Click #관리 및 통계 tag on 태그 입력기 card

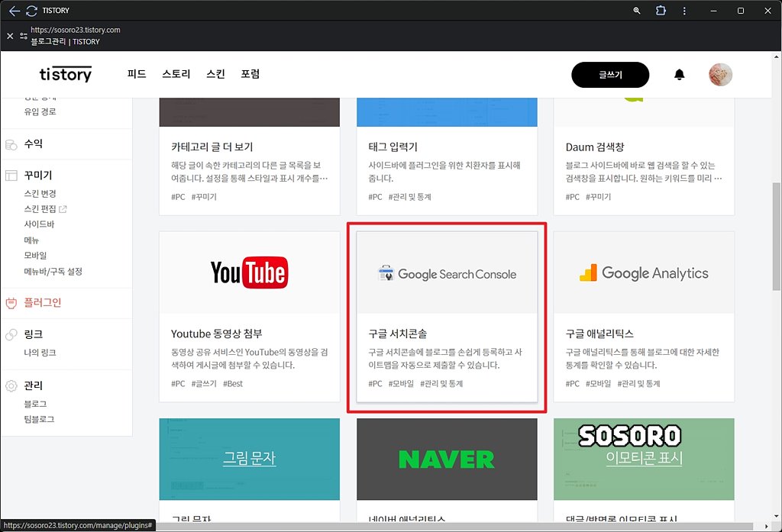(409, 197)
